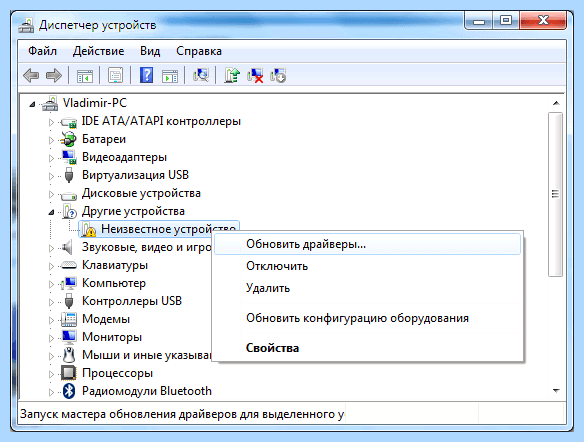Collapse the Vladimir-PC root node
This screenshot has height=442, width=584.
pos(32,104)
